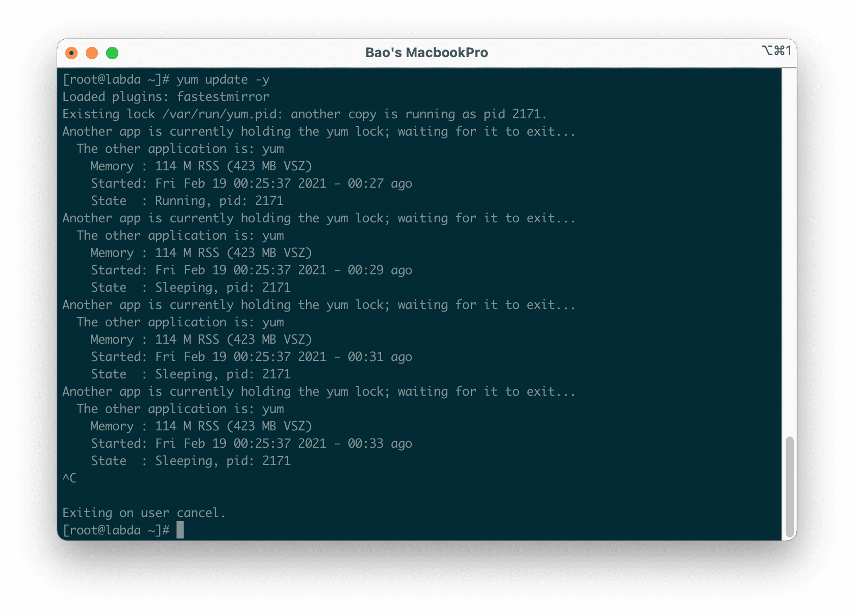
Task: Click the ⌥⌘1 tab shortcut indicator
Action: pyautogui.click(x=777, y=51)
